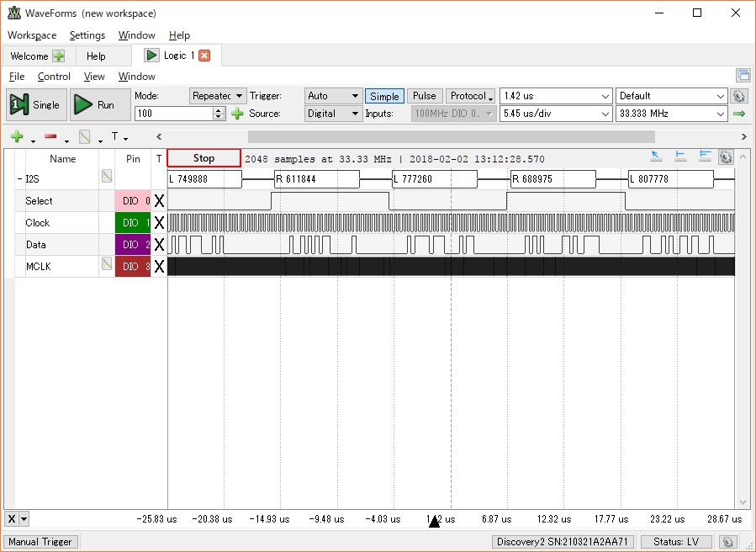
Task: Click the green DIO 1 pin swatch
Action: 133,222
